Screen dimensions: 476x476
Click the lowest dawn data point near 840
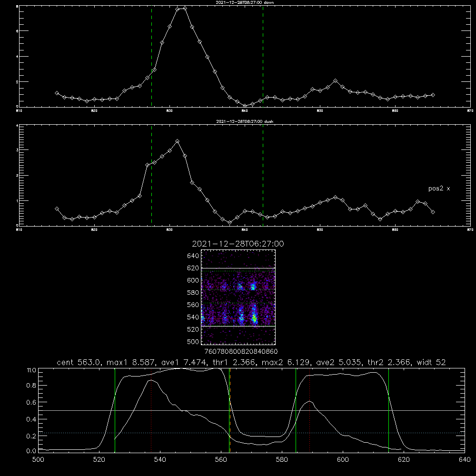(x=245, y=106)
